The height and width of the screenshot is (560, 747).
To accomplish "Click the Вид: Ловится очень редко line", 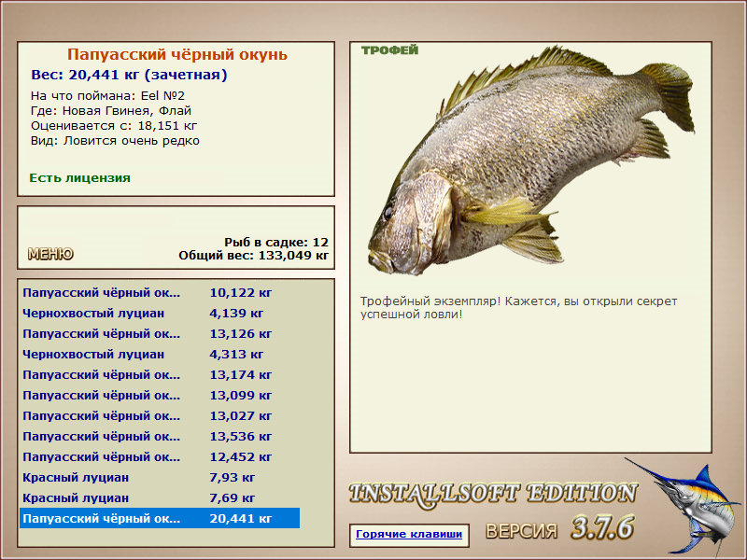I will pos(115,141).
